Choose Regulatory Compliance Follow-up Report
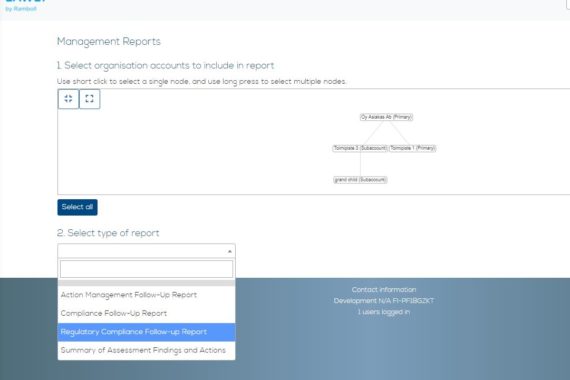Screen dimensions: 570x380 (x=146, y=332)
